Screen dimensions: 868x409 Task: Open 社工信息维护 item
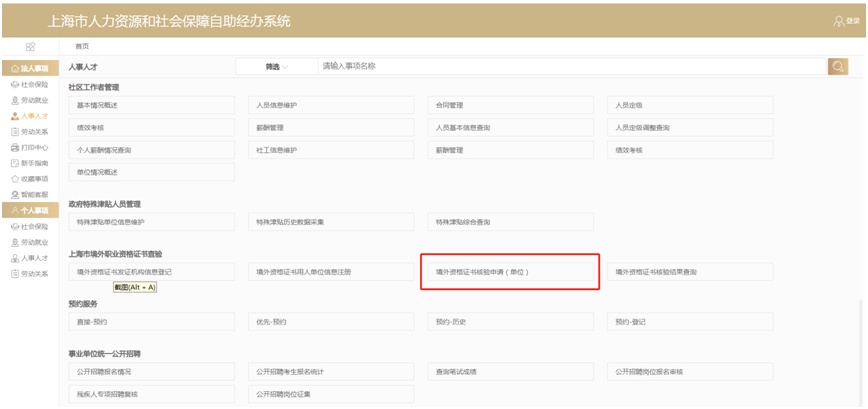[331, 150]
